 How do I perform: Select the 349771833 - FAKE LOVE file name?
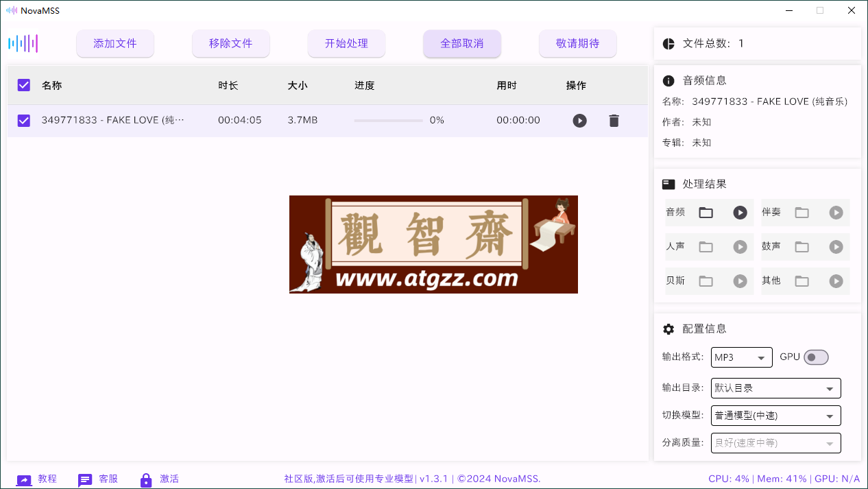click(113, 121)
